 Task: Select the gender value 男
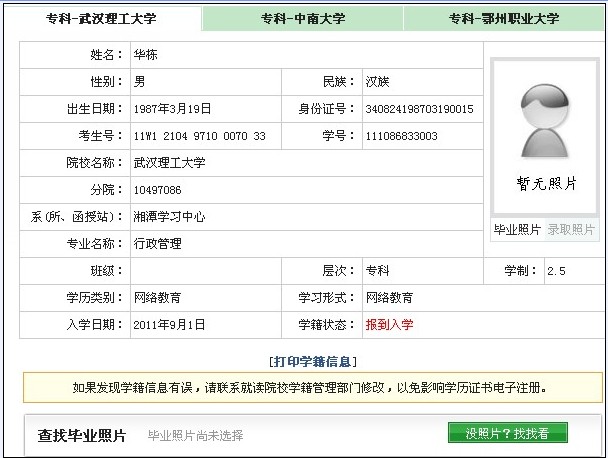click(139, 82)
